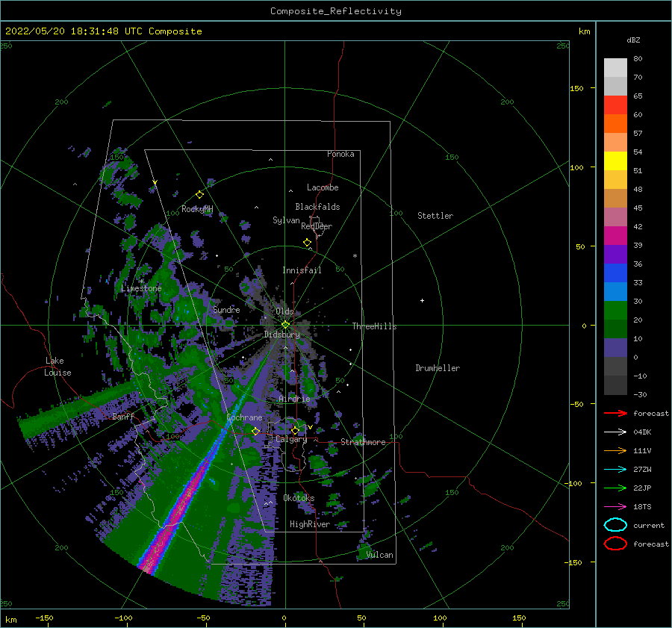Click the yellow diamond marker south of RedDeer

point(307,243)
